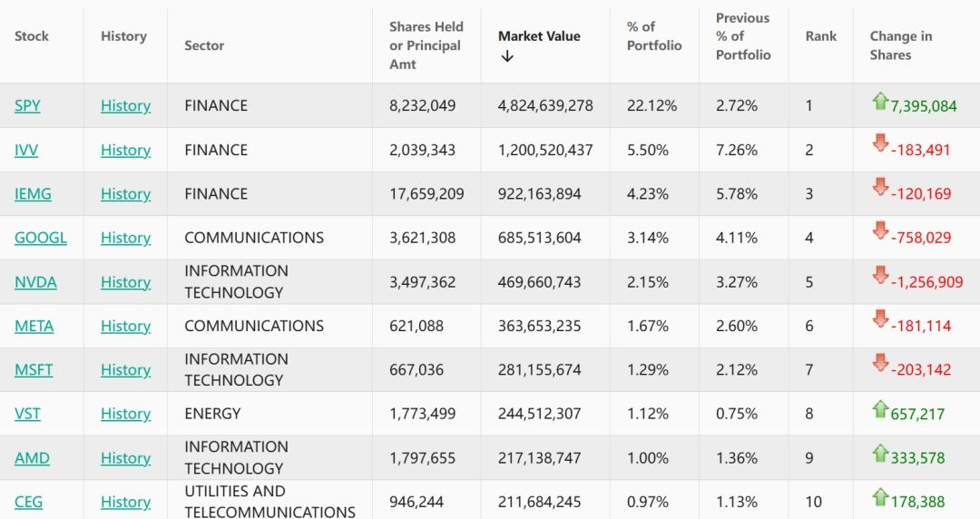The height and width of the screenshot is (519, 980).
Task: Sort table by Stock column header
Action: [x=32, y=36]
